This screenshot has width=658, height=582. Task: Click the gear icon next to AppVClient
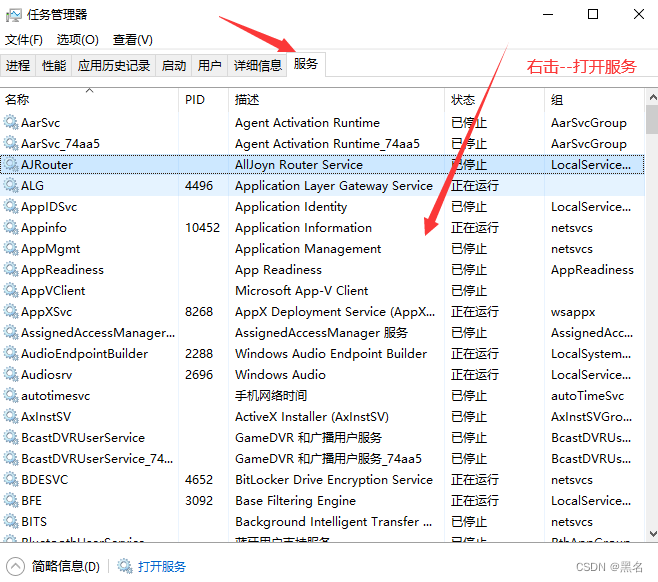tap(11, 290)
